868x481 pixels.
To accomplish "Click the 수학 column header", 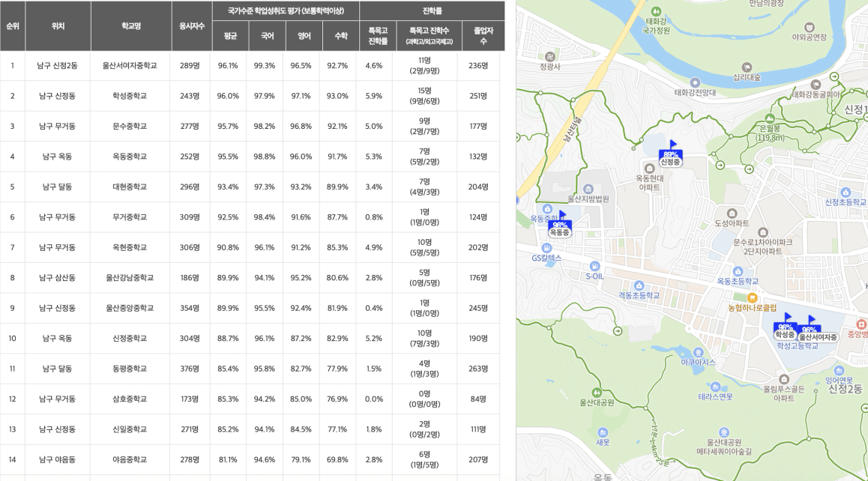I will click(341, 36).
